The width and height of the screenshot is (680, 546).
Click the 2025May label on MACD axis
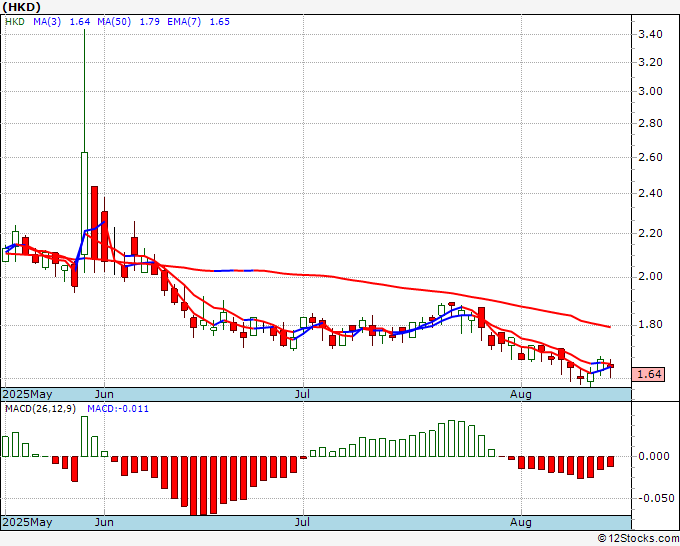click(27, 522)
